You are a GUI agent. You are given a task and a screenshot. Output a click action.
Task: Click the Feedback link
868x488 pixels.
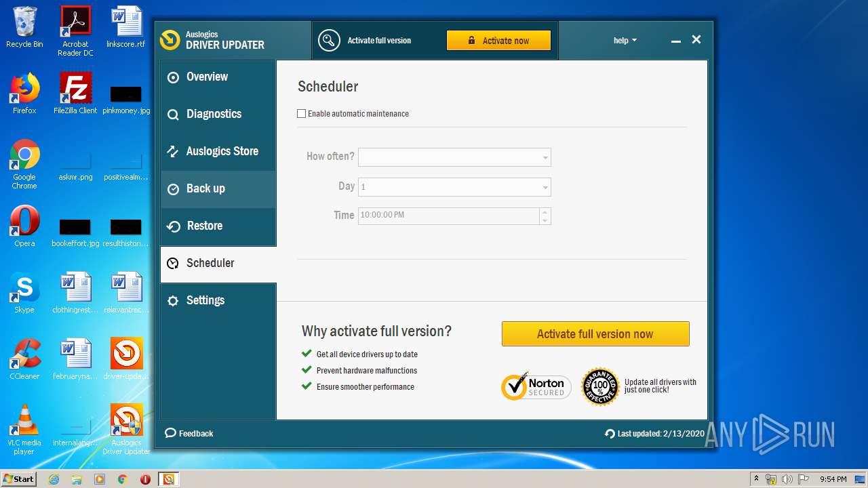(x=189, y=434)
